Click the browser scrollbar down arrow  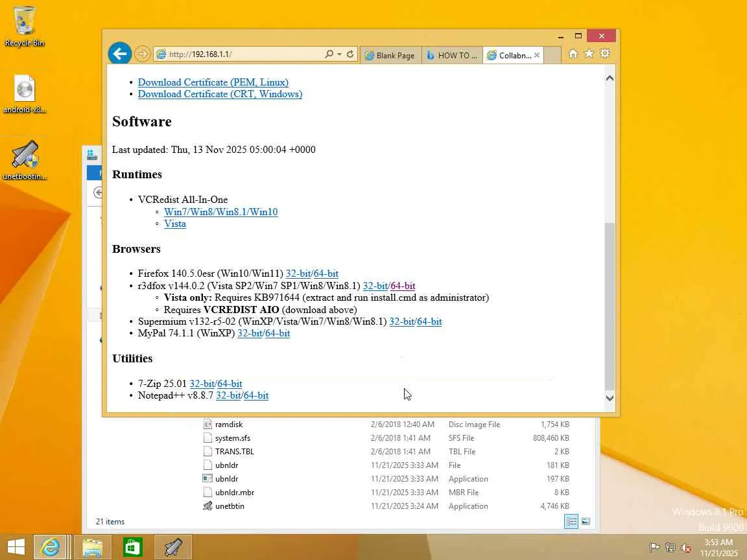pos(610,398)
